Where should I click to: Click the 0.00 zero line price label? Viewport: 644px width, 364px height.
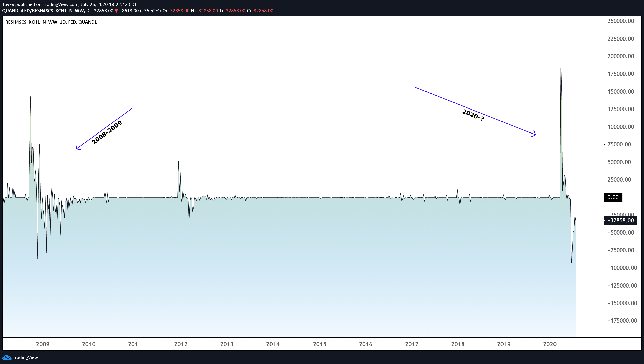[x=613, y=197]
